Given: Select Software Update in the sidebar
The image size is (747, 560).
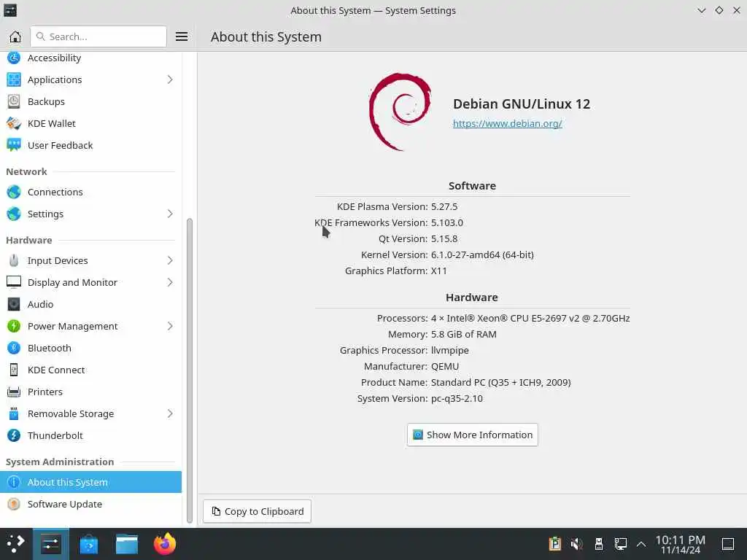Looking at the screenshot, I should 90,504.
